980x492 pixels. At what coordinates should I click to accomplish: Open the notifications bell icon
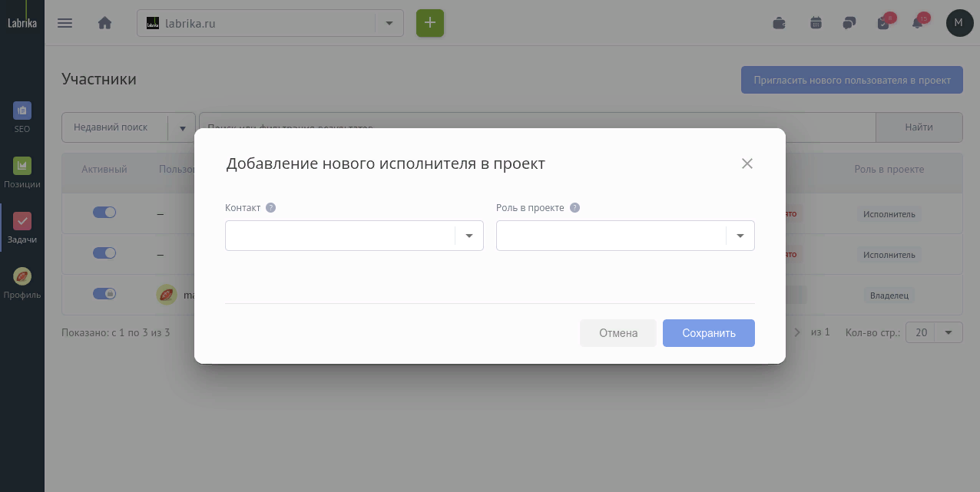pos(918,23)
